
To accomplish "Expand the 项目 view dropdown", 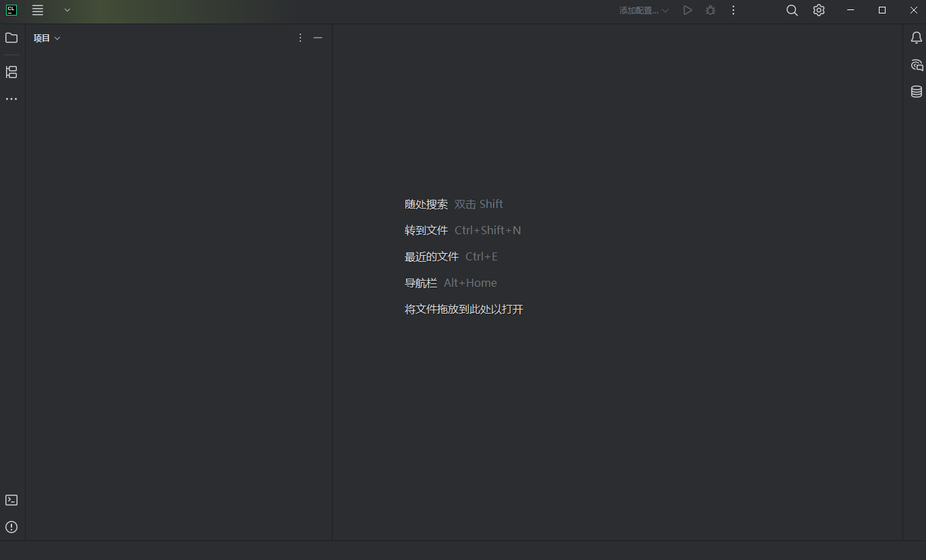I will tap(47, 38).
